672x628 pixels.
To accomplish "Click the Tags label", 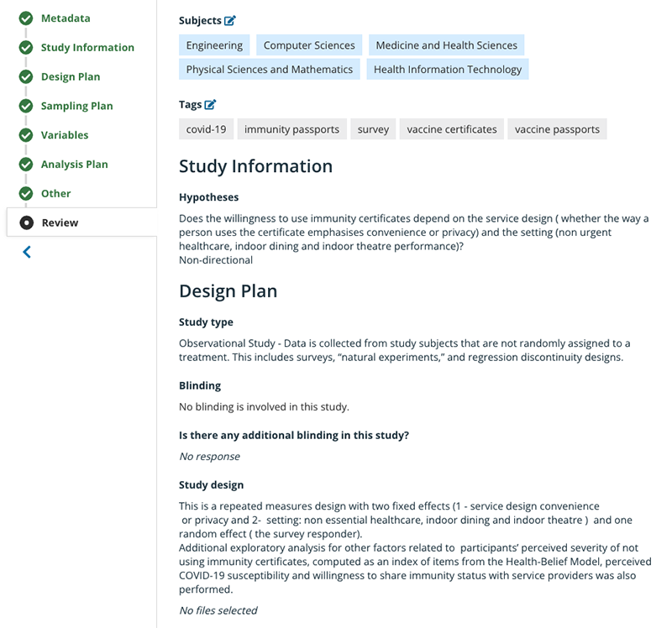I will pyautogui.click(x=191, y=104).
